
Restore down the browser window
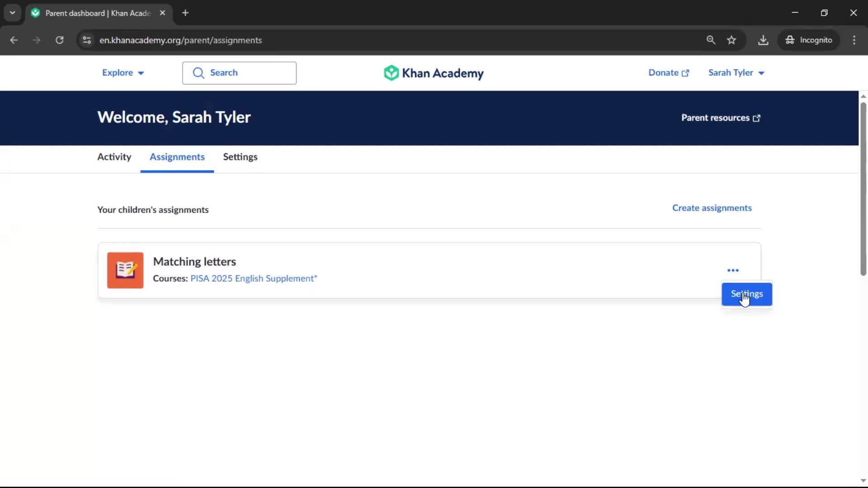pos(824,13)
